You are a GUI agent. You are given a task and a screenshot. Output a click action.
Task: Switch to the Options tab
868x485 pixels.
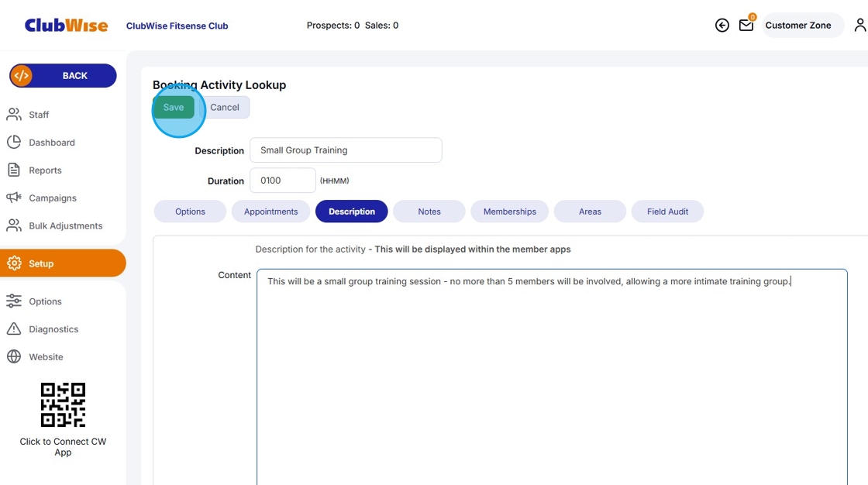click(x=190, y=212)
